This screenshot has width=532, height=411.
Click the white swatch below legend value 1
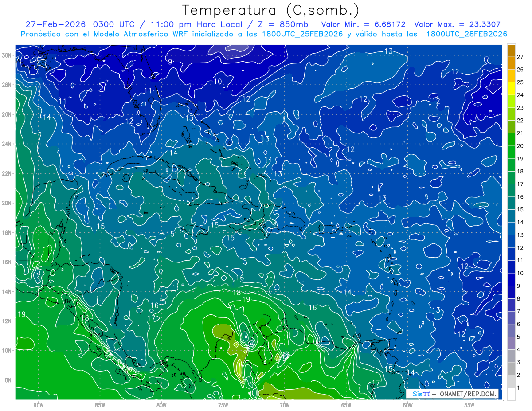pyautogui.click(x=511, y=394)
